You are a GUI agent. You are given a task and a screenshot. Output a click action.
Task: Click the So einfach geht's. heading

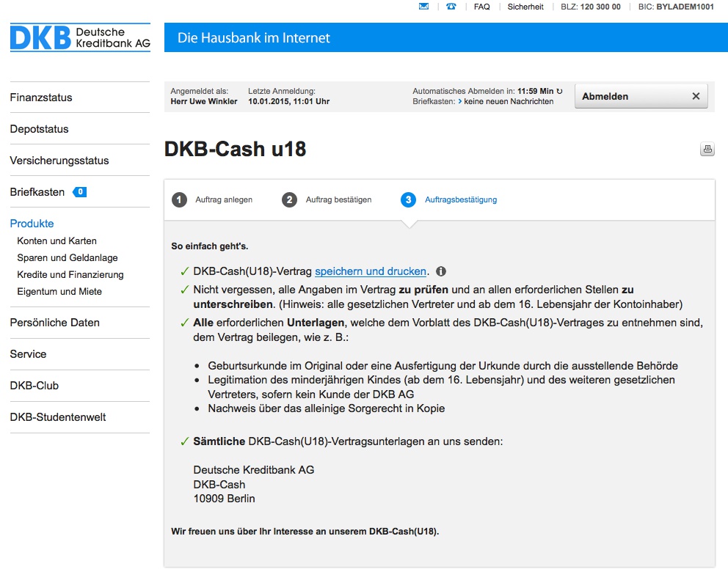click(209, 246)
